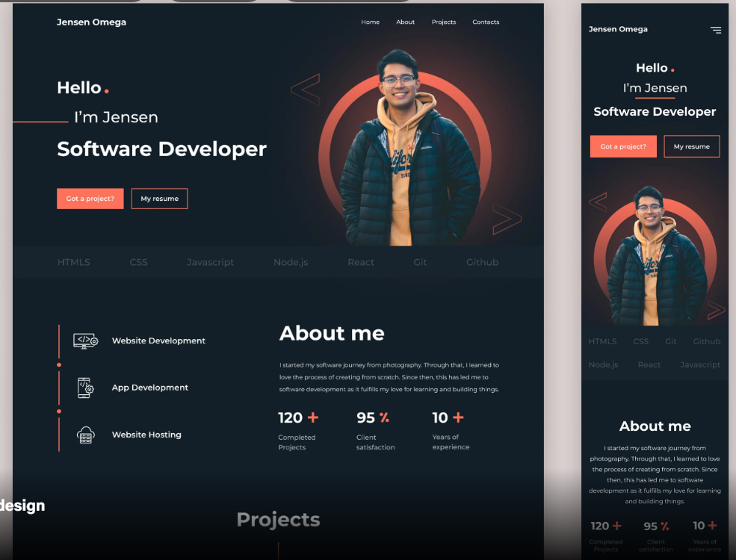
Task: Click the 'My resume' button
Action: click(x=159, y=199)
